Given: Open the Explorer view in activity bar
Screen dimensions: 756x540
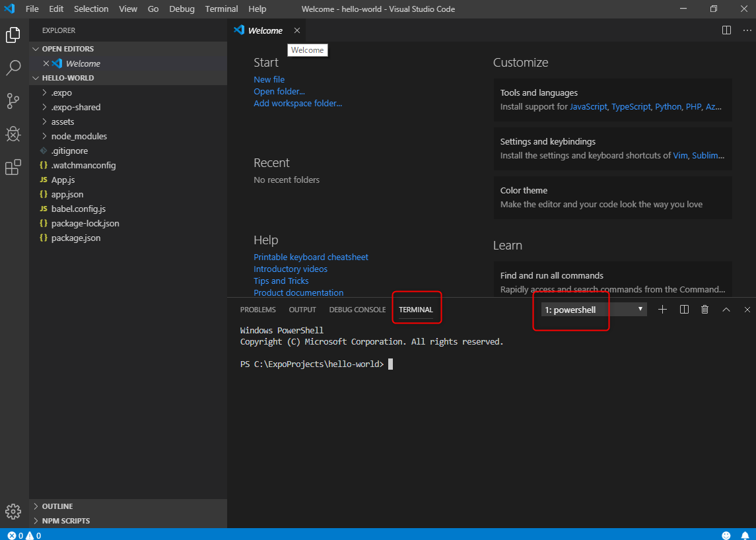Looking at the screenshot, I should tap(13, 35).
